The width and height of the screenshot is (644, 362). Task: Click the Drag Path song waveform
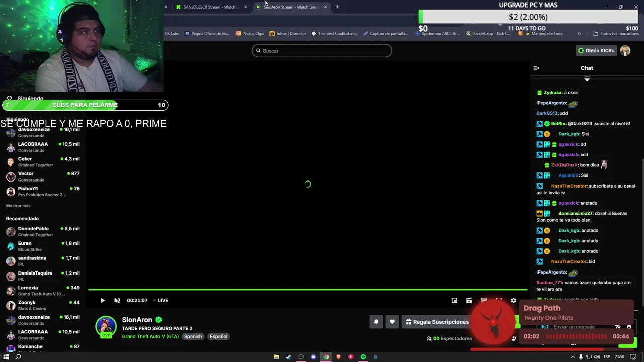pyautogui.click(x=577, y=336)
